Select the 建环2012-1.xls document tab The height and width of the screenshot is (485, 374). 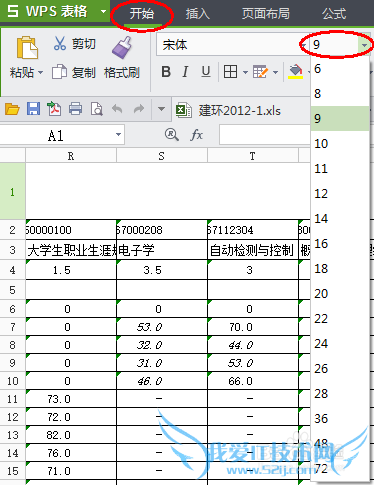pos(229,110)
